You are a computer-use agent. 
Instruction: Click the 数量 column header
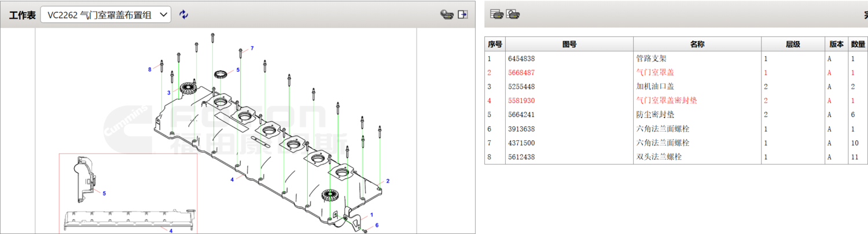point(858,45)
